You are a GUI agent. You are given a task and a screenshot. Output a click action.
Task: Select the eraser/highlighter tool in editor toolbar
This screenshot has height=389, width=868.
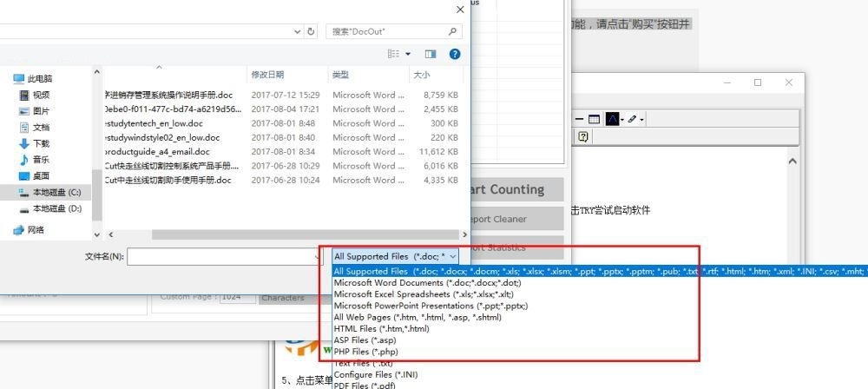tap(632, 119)
